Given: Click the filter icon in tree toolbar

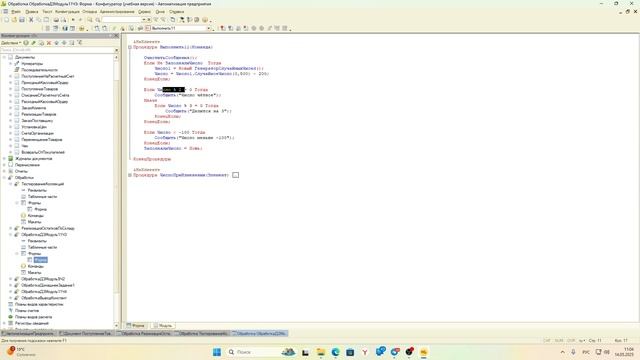Looking at the screenshot, I should click(80, 42).
